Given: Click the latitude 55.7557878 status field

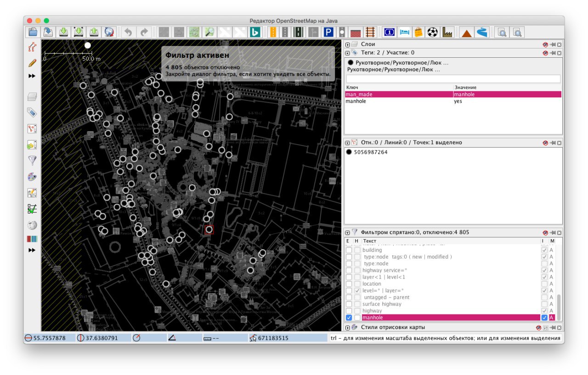Looking at the screenshot, I should (49, 338).
